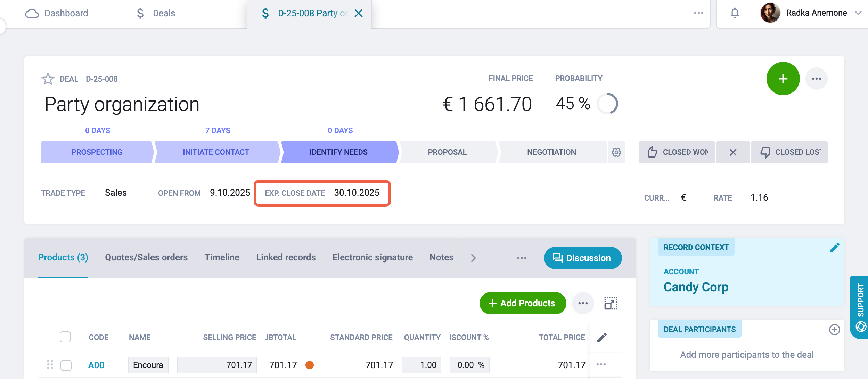
Task: Switch to the Timeline tab
Action: [x=222, y=257]
